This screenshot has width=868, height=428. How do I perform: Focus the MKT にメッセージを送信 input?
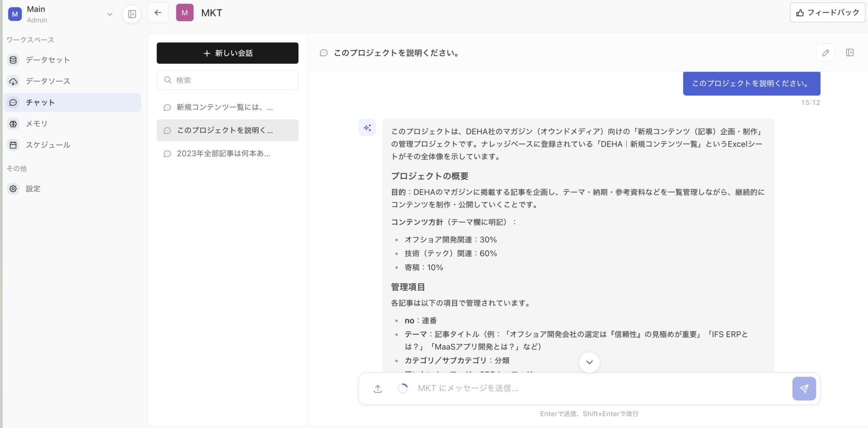pos(601,388)
